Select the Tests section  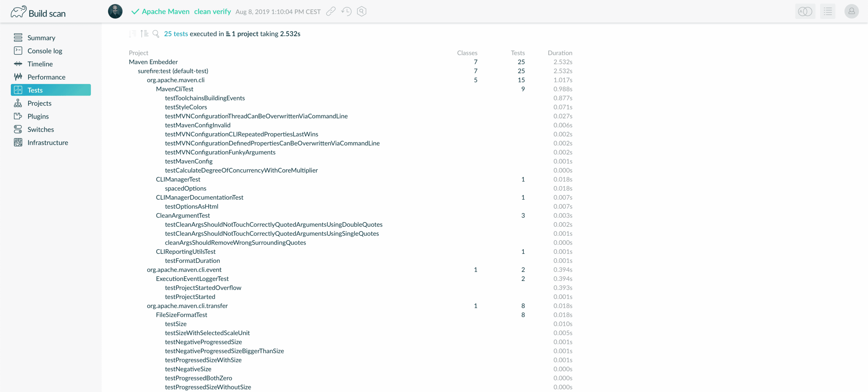pos(51,90)
